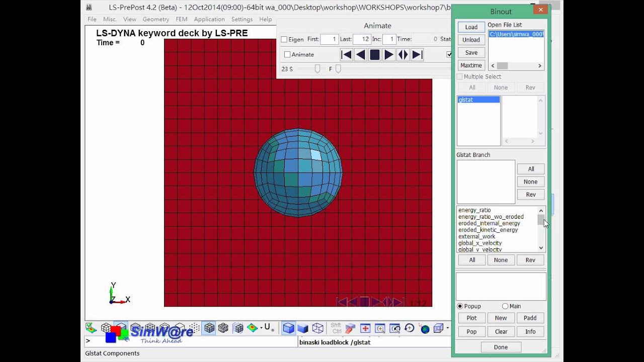Click the animation speed slider handle
644x362 pixels.
pyautogui.click(x=317, y=69)
